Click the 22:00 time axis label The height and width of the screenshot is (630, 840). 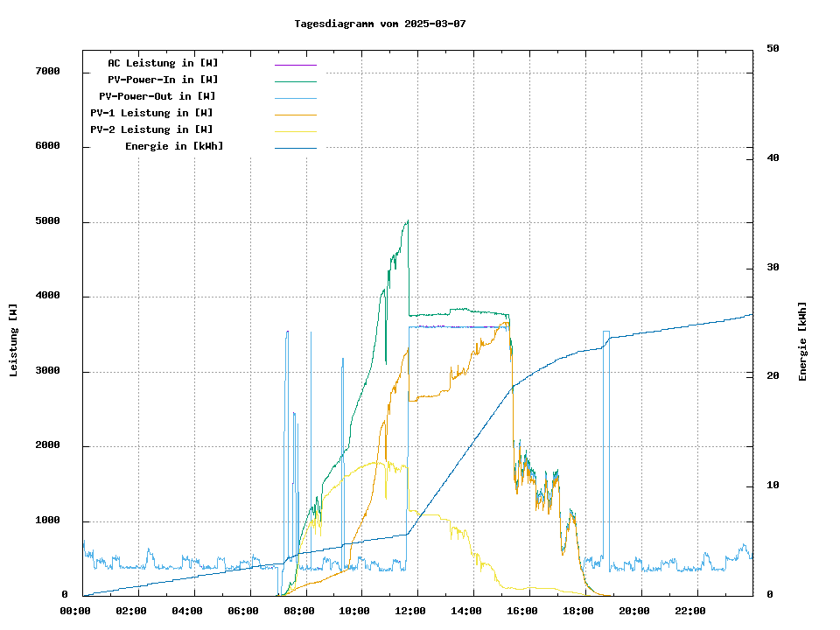click(x=690, y=611)
